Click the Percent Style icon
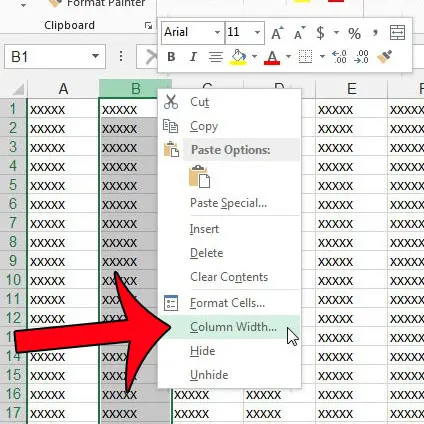 (354, 33)
